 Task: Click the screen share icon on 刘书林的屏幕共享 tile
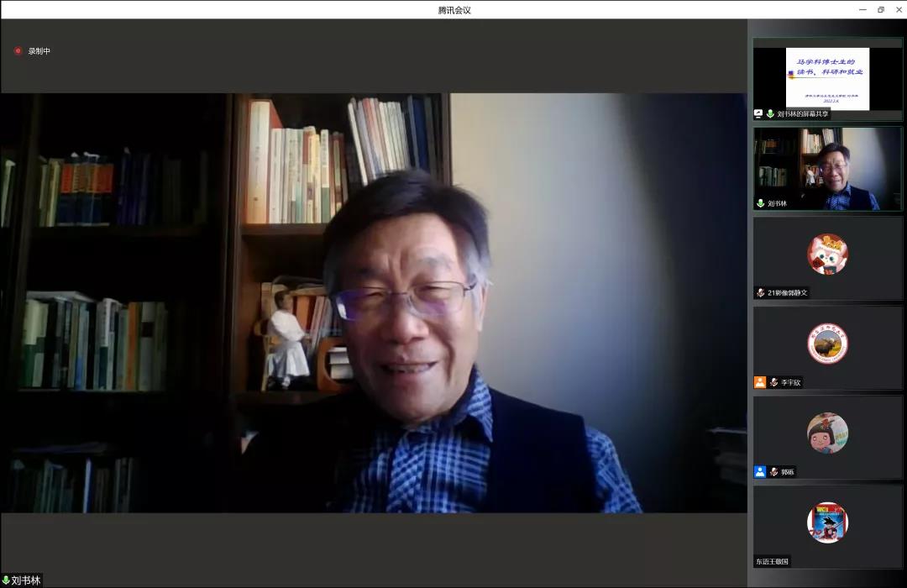[x=758, y=113]
